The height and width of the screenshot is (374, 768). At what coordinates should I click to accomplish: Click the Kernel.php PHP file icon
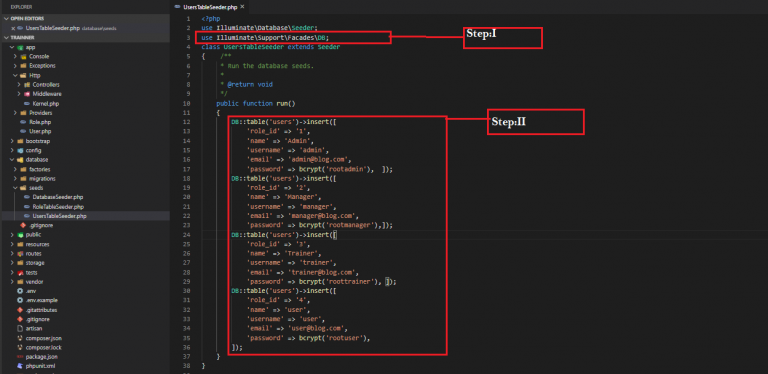27,104
